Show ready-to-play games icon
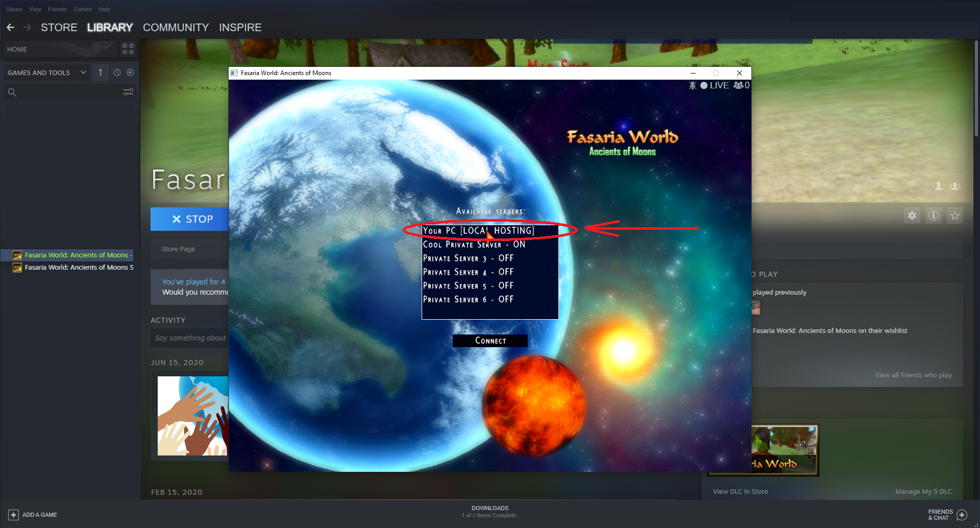The height and width of the screenshot is (528, 980). (x=130, y=73)
